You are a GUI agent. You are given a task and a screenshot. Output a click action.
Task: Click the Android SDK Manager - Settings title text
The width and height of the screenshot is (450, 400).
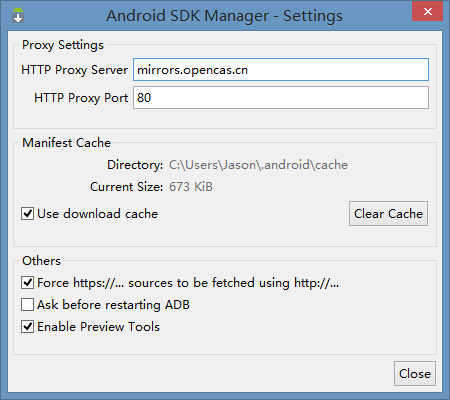(224, 16)
